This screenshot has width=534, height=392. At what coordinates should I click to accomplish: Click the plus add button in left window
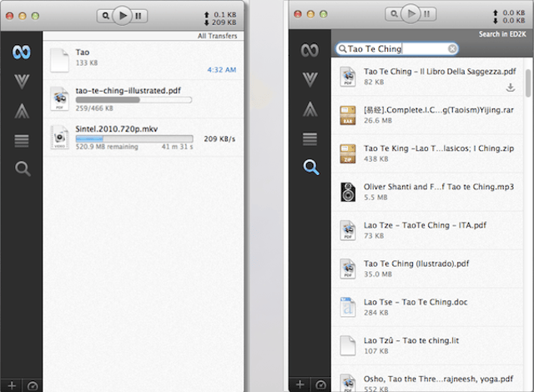pos(12,385)
